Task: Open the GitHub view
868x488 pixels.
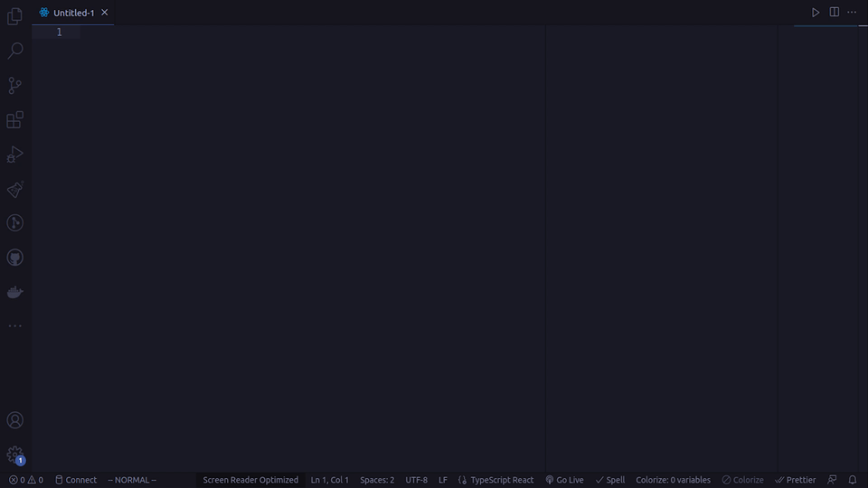Action: click(x=15, y=258)
